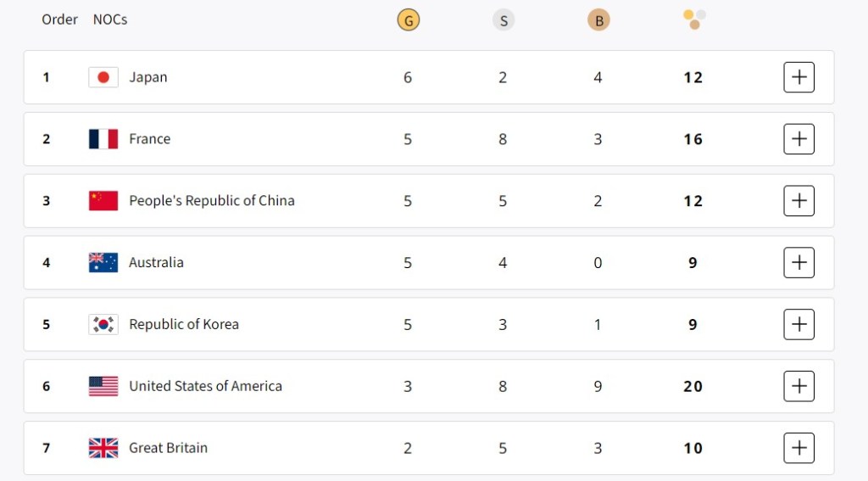The height and width of the screenshot is (481, 868).
Task: Click the silver medal column icon
Action: [504, 20]
